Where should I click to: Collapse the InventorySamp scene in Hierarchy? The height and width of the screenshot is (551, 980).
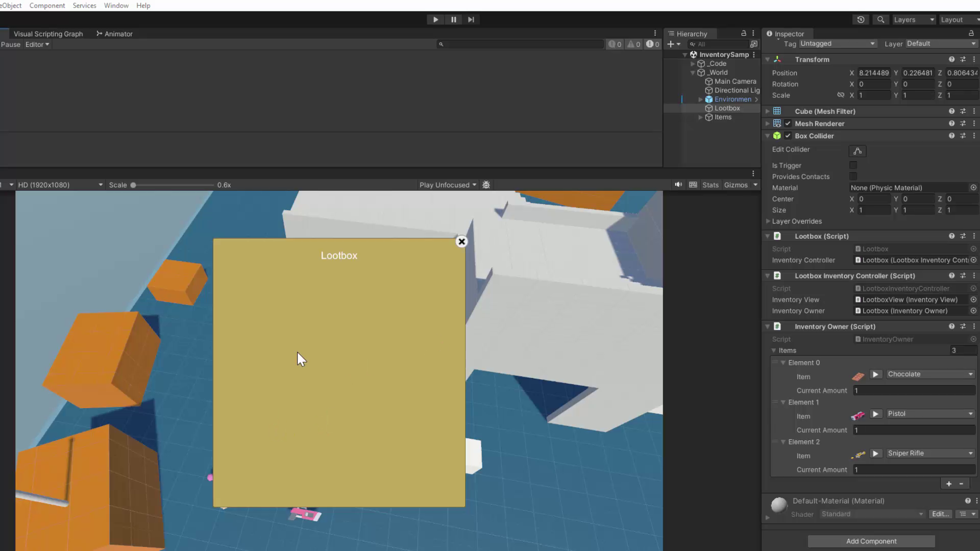click(685, 55)
